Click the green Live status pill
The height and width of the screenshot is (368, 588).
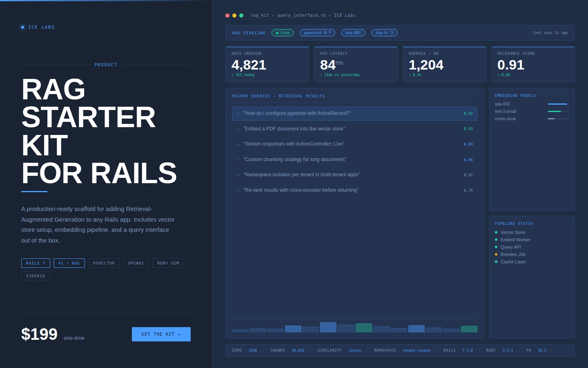click(283, 33)
